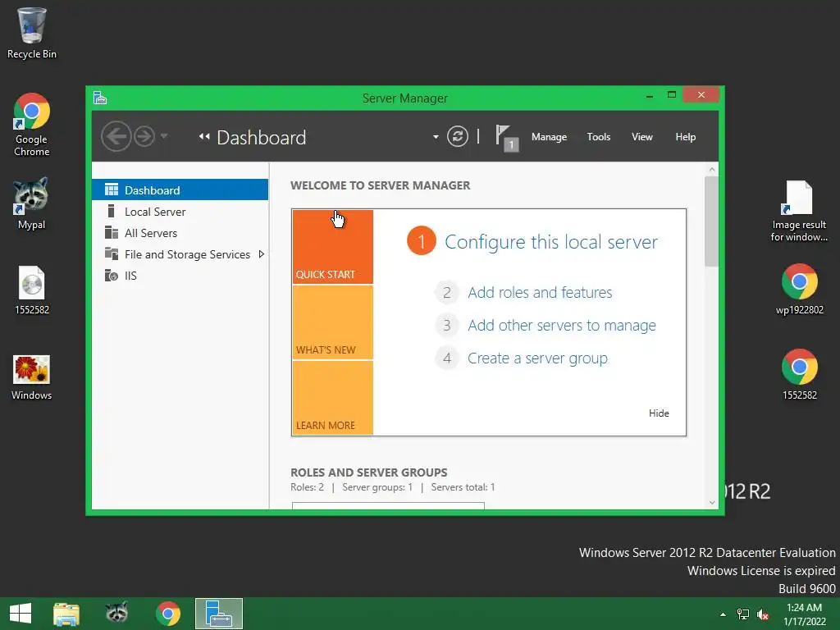The image size is (840, 630).
Task: Click the muted volume tray icon
Action: pyautogui.click(x=763, y=614)
